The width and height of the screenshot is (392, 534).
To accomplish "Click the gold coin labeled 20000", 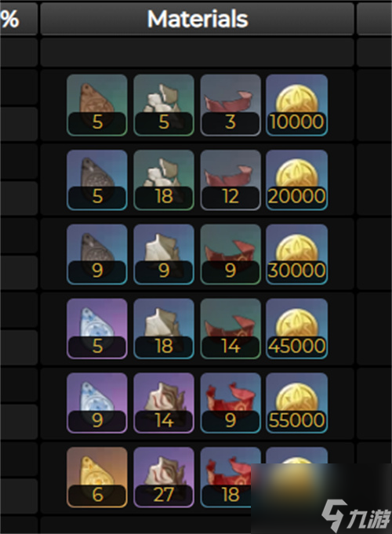I will [297, 180].
